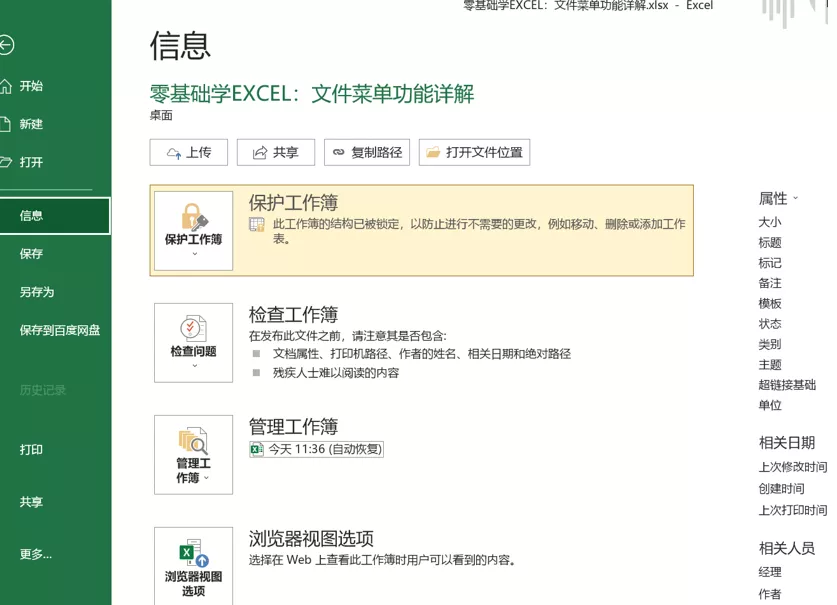The width and height of the screenshot is (837, 605).
Task: Click the 模板 property label
Action: click(770, 304)
